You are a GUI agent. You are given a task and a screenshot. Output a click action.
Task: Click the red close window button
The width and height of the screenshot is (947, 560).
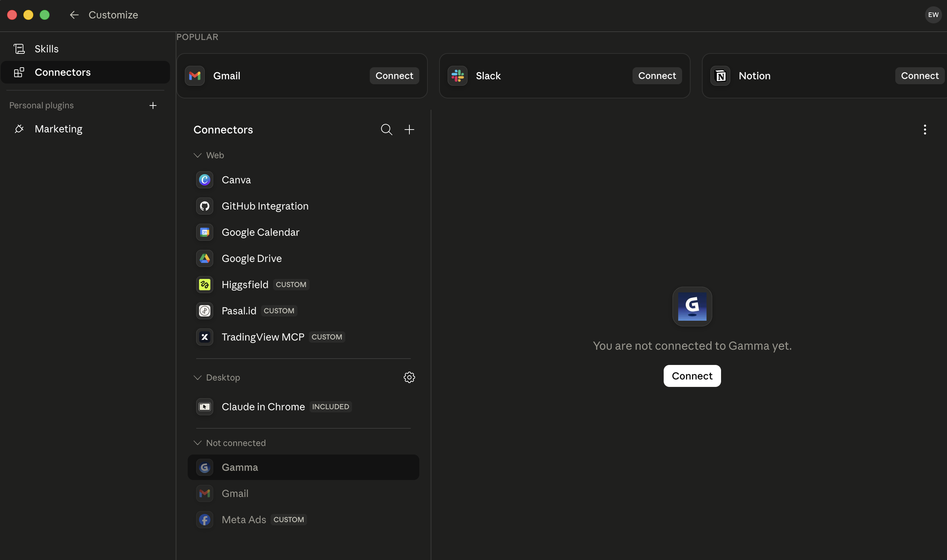point(12,15)
